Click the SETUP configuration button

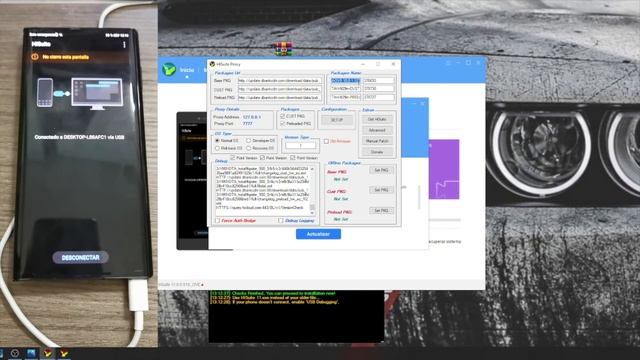pos(337,120)
